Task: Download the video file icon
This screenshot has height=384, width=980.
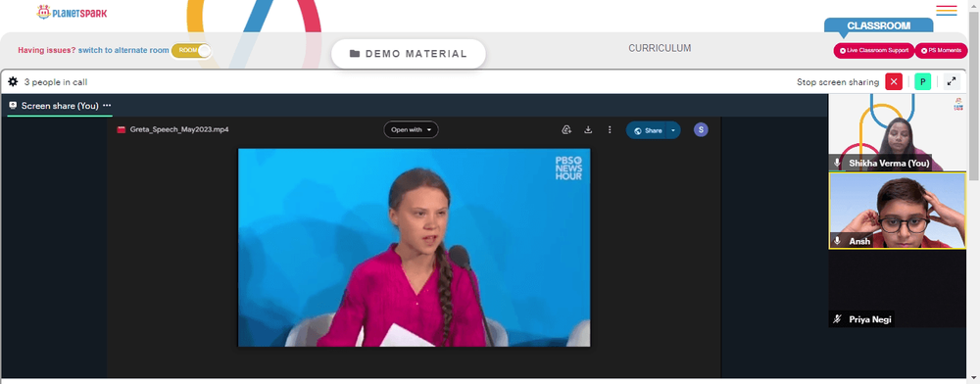Action: (x=588, y=130)
